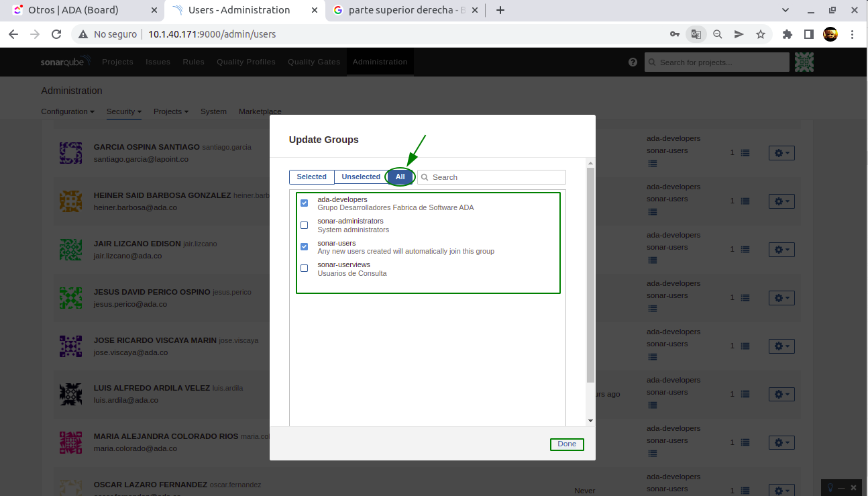Bookmark this page with the star icon
This screenshot has height=496, width=868.
[x=760, y=34]
